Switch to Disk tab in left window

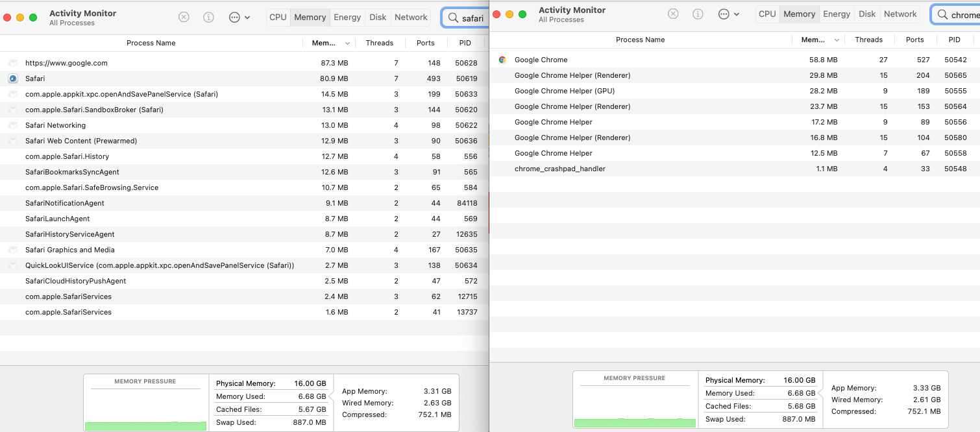[378, 18]
